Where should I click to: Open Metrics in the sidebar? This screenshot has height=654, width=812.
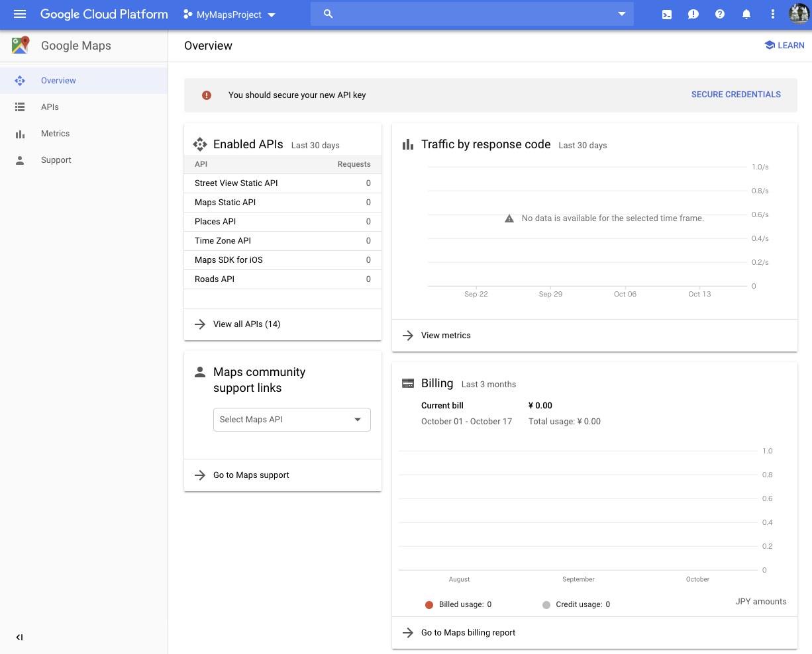55,134
